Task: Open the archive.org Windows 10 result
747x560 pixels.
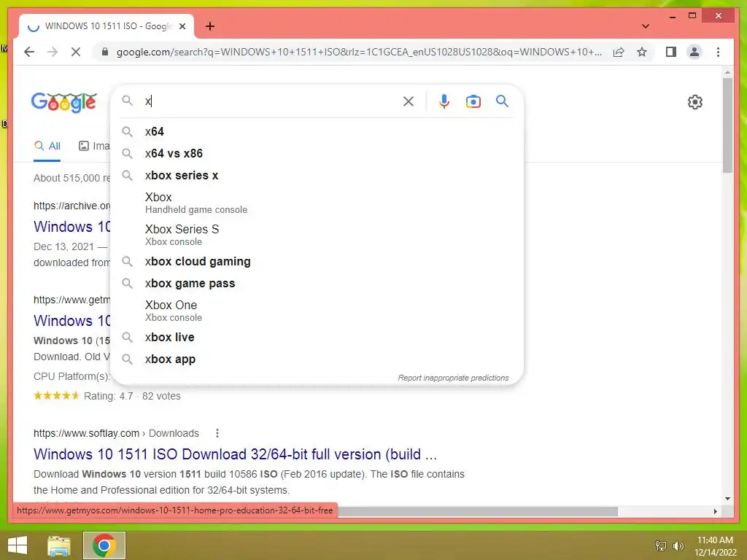Action: click(71, 227)
